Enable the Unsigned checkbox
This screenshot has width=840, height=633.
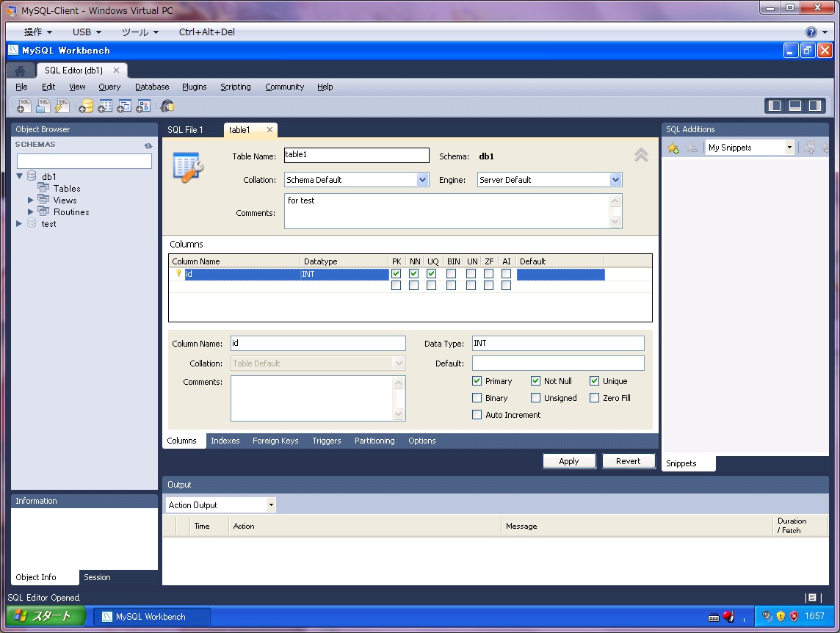tap(536, 398)
